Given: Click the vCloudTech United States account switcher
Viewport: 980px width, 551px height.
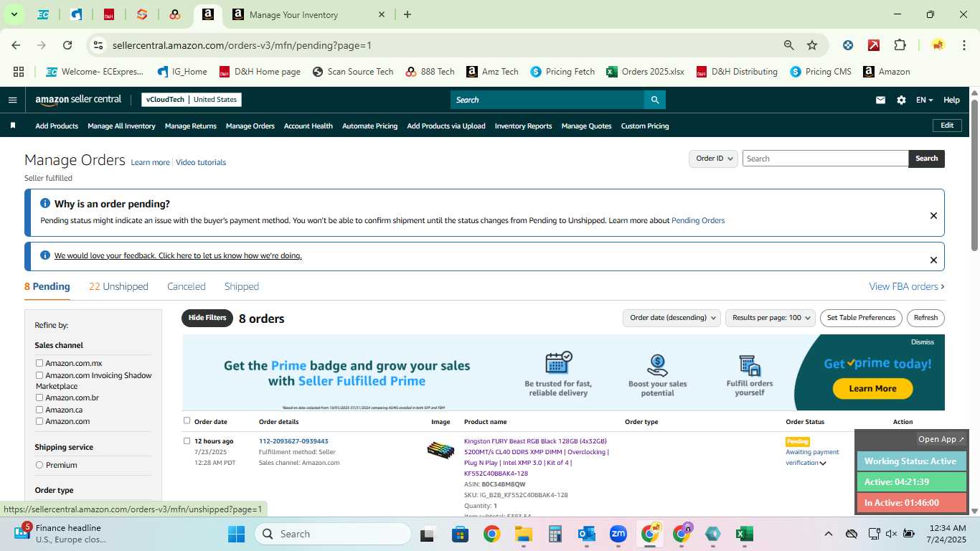Looking at the screenshot, I should point(192,100).
